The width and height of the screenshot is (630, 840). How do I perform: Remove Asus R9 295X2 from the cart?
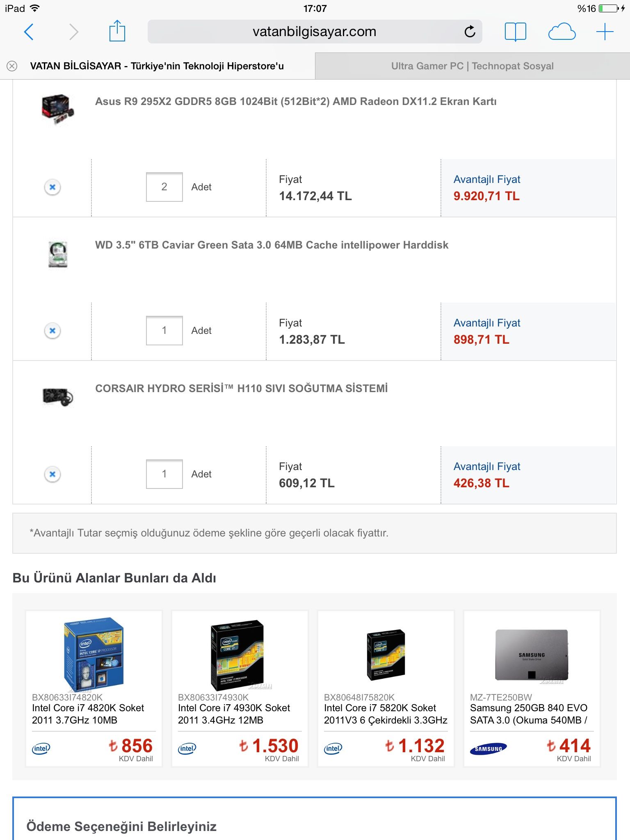[x=52, y=187]
